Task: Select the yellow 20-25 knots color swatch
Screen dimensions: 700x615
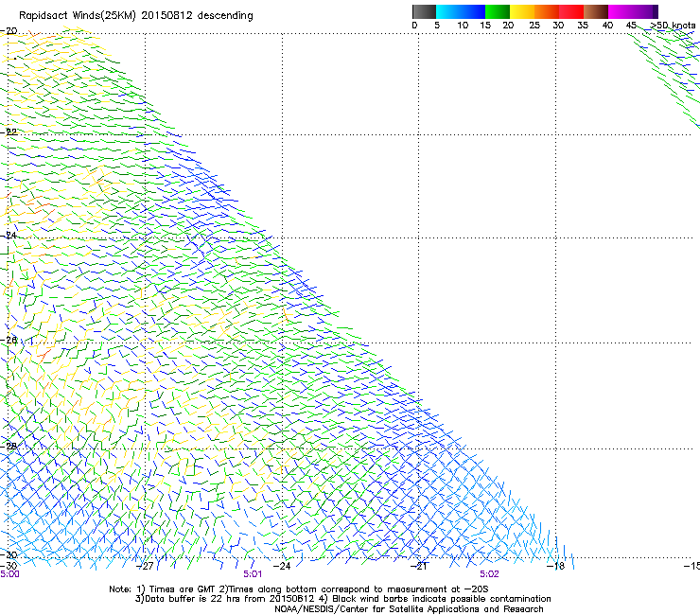Action: click(522, 11)
